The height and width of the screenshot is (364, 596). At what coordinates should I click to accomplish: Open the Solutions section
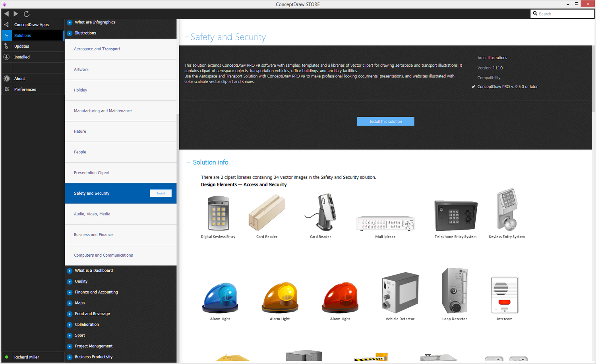point(23,35)
